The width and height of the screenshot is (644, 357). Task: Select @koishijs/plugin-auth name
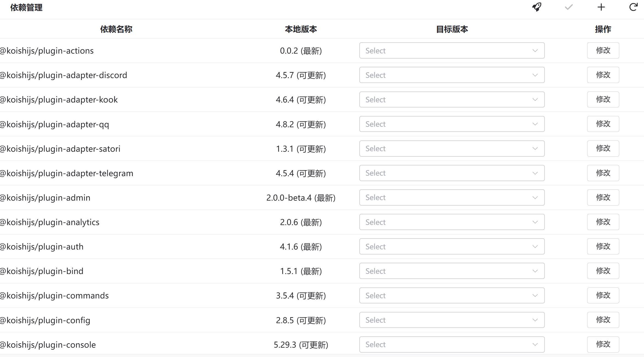(42, 247)
